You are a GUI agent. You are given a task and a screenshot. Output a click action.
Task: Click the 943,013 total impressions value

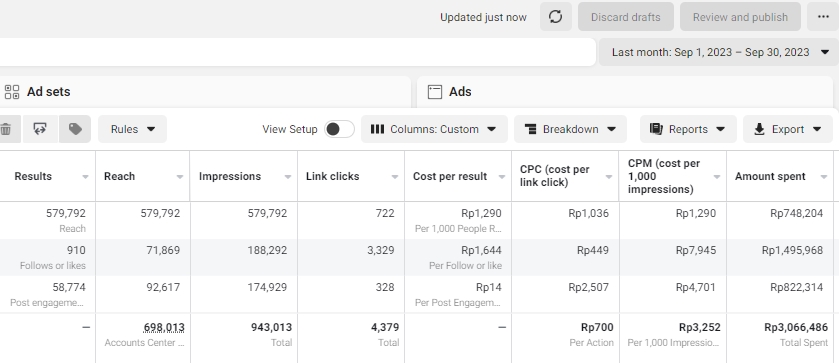271,327
